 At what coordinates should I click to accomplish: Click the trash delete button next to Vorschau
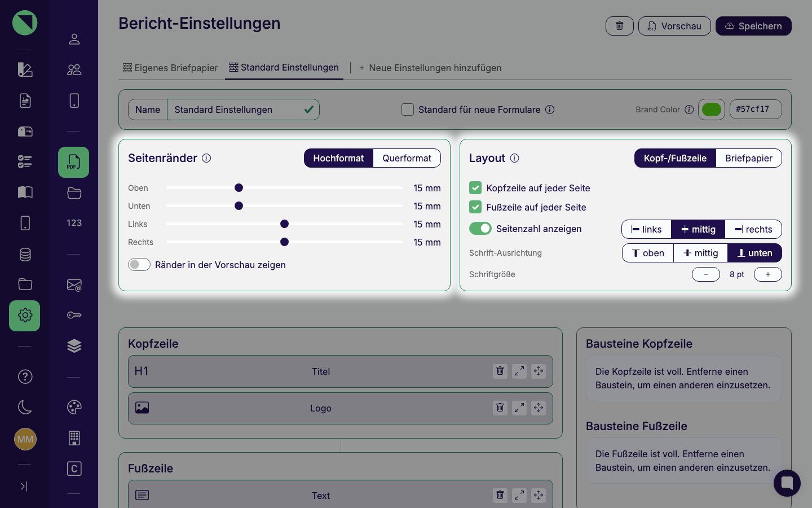(619, 26)
